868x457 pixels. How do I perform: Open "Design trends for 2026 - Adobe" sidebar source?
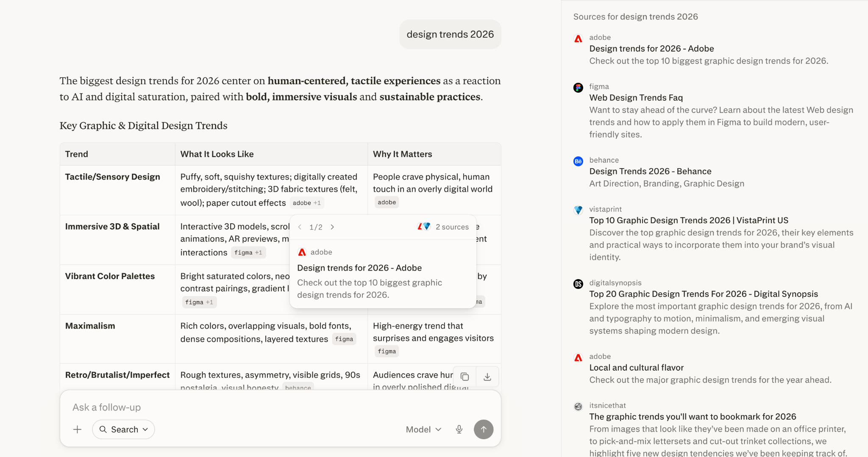pos(651,49)
